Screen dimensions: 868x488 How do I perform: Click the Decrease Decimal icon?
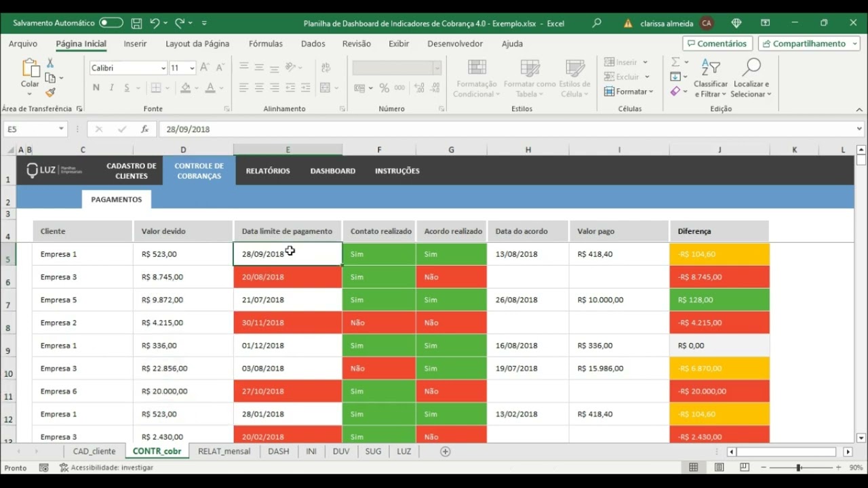coord(435,88)
